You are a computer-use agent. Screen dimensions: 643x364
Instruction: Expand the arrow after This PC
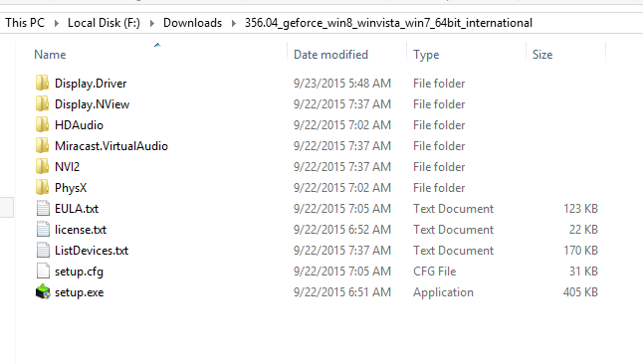(57, 23)
